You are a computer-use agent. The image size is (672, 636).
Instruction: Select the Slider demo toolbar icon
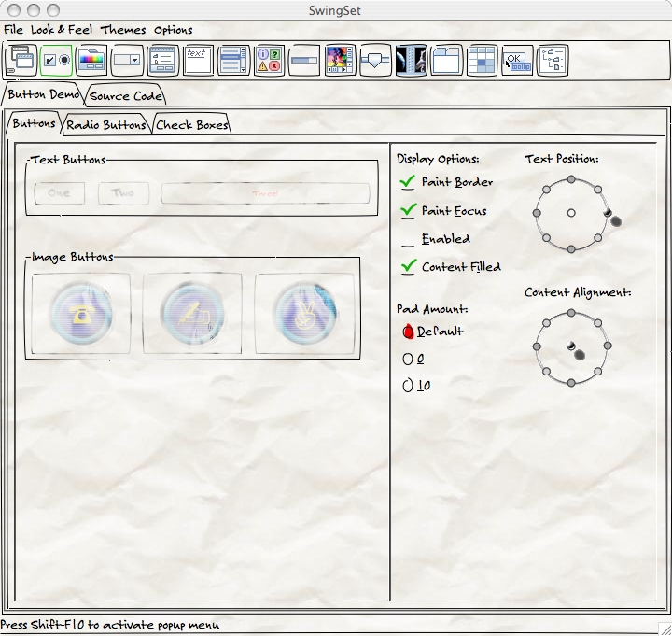pos(375,61)
